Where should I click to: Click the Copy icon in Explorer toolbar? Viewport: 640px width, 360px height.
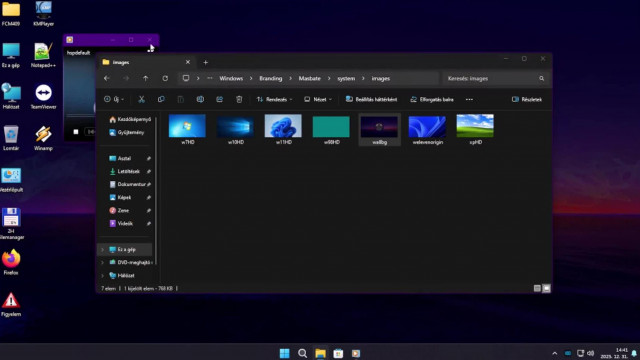point(161,99)
